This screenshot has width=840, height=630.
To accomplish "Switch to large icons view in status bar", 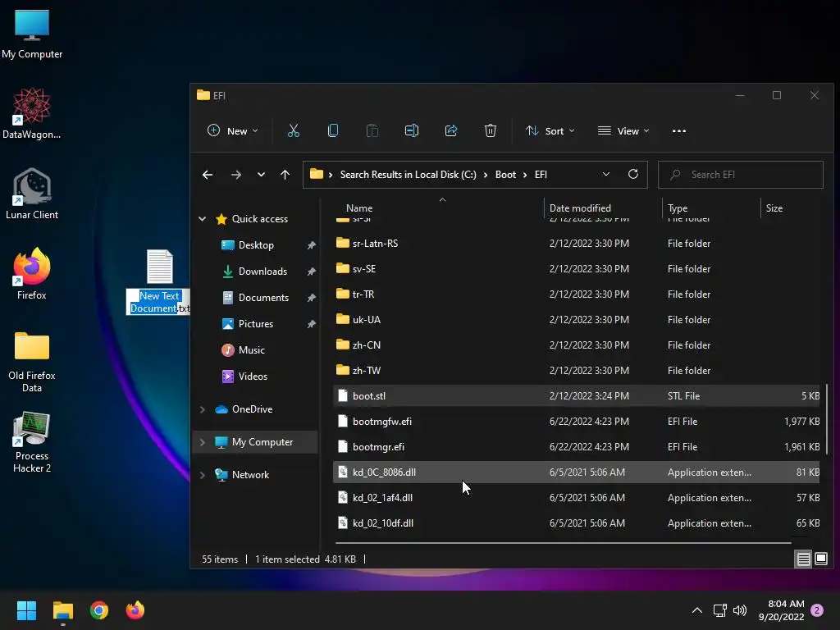I will 820,559.
